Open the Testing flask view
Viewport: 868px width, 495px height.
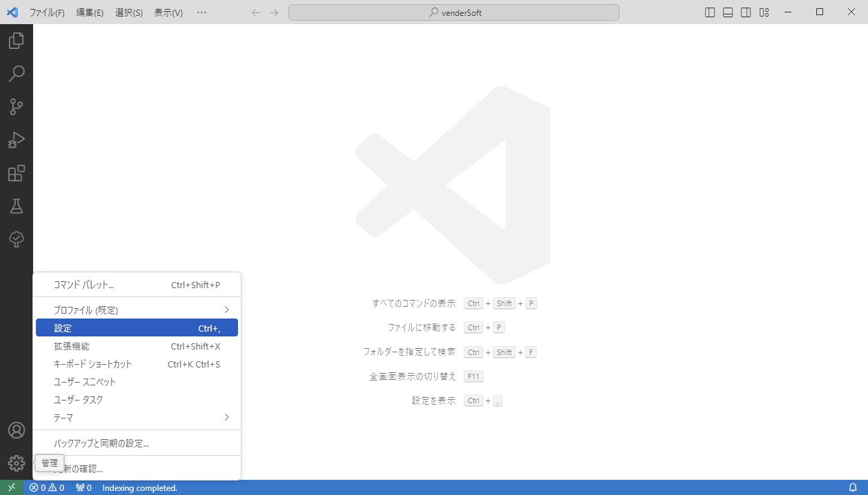point(17,206)
